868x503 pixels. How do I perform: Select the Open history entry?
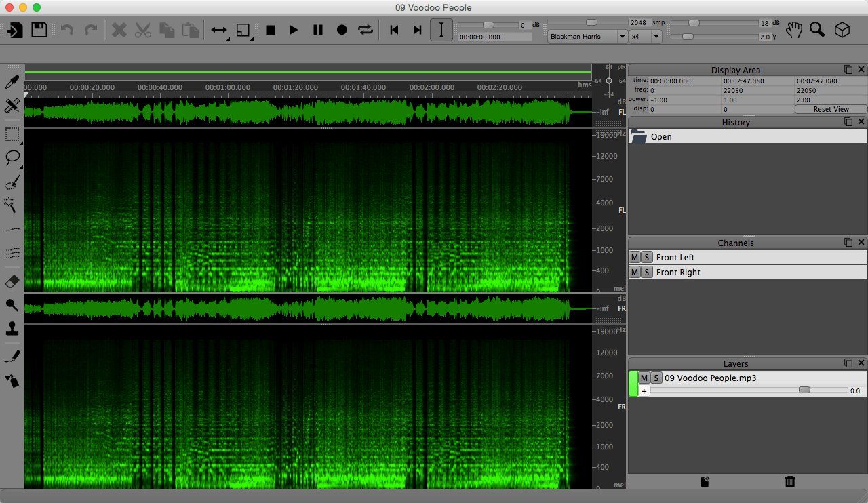coord(748,136)
